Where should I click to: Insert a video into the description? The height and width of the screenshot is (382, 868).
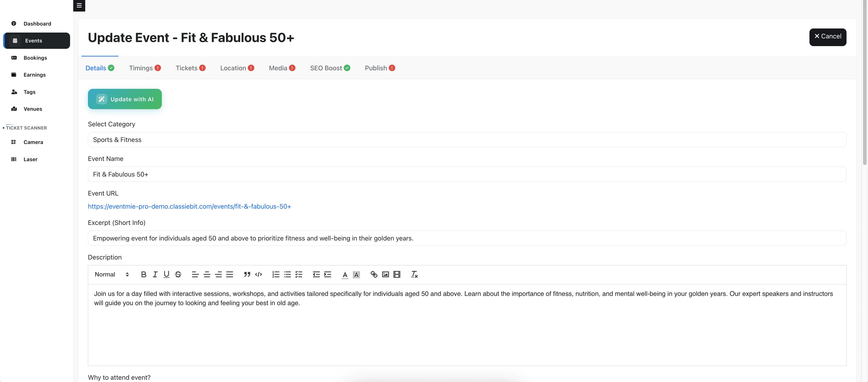click(397, 275)
